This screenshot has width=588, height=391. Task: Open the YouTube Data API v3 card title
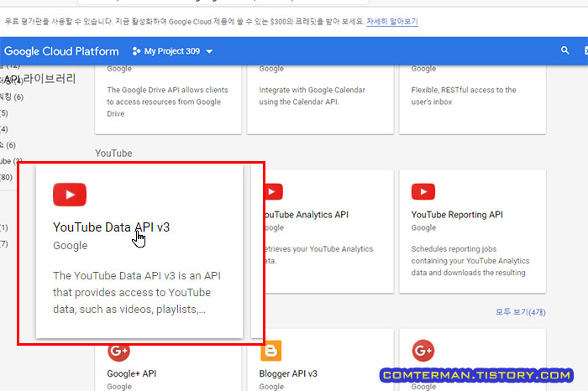112,227
